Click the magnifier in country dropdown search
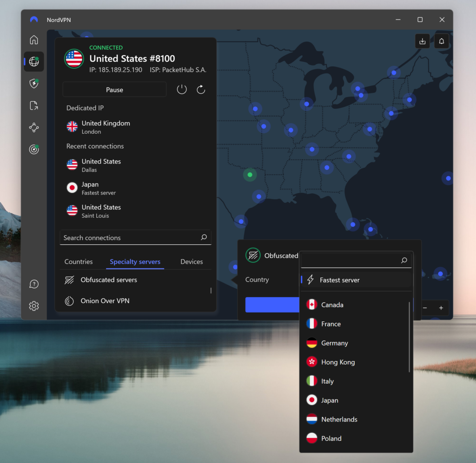This screenshot has width=476, height=463. (x=404, y=260)
